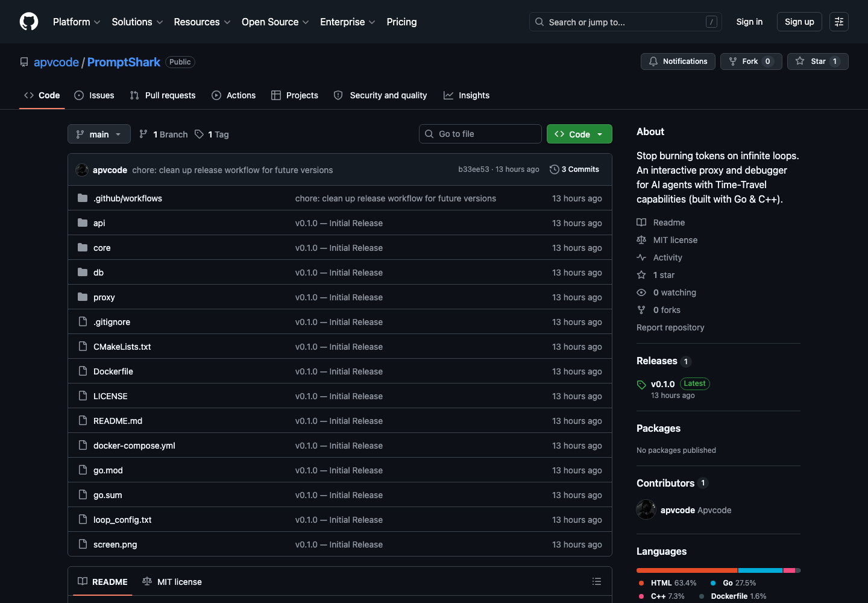Click the red HTML segment of languages bar
Screen dimensions: 868x603
687,570
